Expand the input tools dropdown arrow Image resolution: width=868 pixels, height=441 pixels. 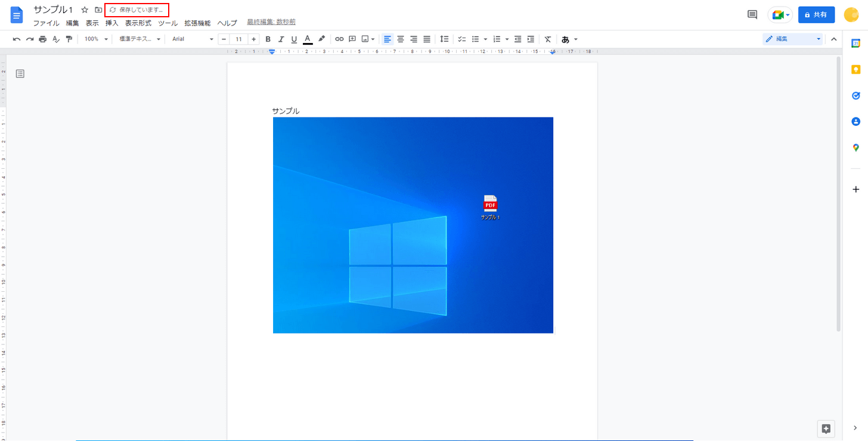[576, 39]
